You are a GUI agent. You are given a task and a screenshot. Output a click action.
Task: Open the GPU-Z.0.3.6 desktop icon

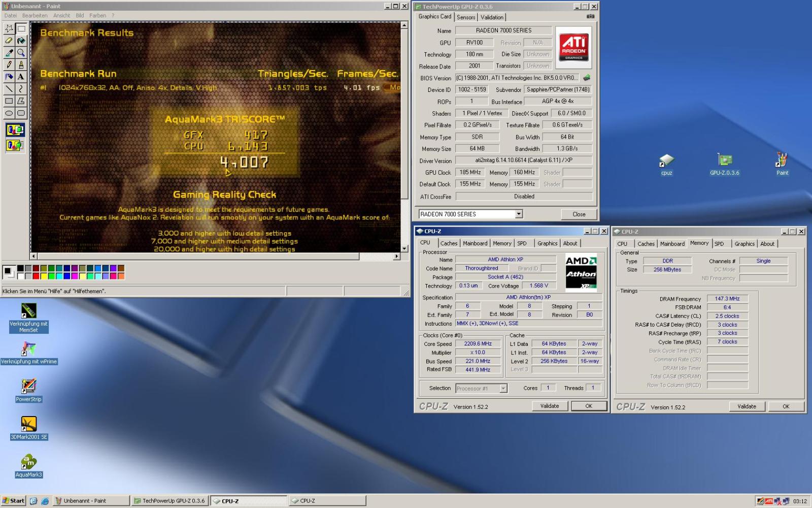click(x=724, y=165)
